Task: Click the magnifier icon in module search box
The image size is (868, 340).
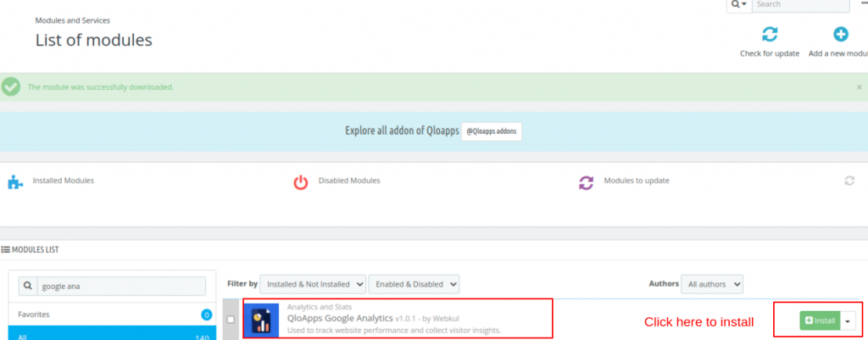Action: pos(28,287)
